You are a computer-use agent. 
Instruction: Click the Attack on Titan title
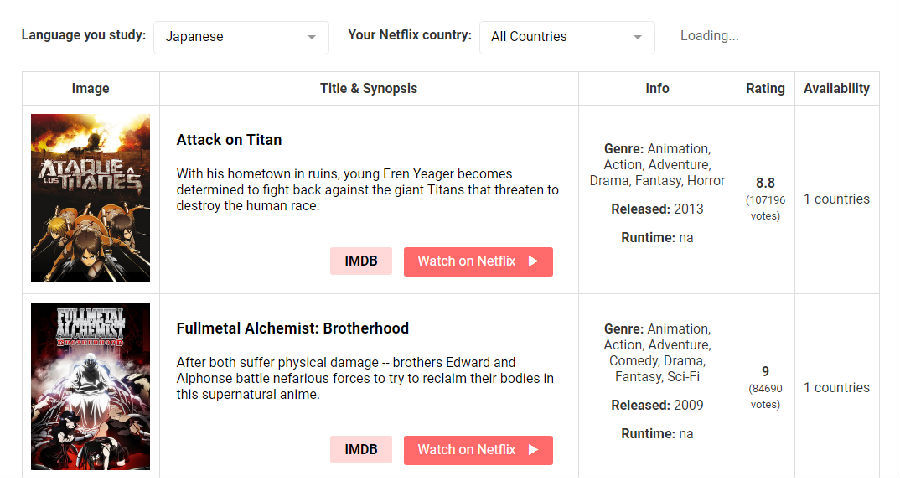point(229,140)
